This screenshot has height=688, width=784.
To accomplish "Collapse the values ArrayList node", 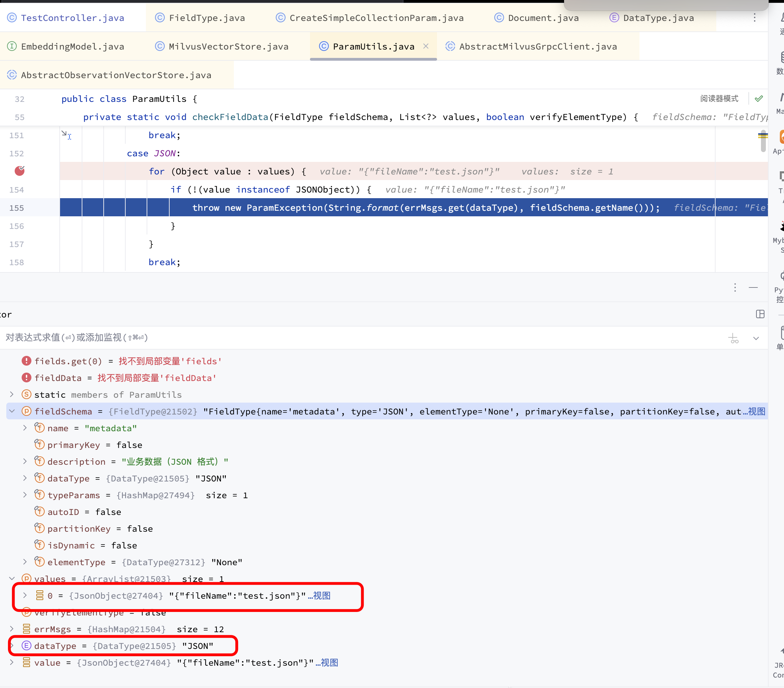I will (12, 579).
